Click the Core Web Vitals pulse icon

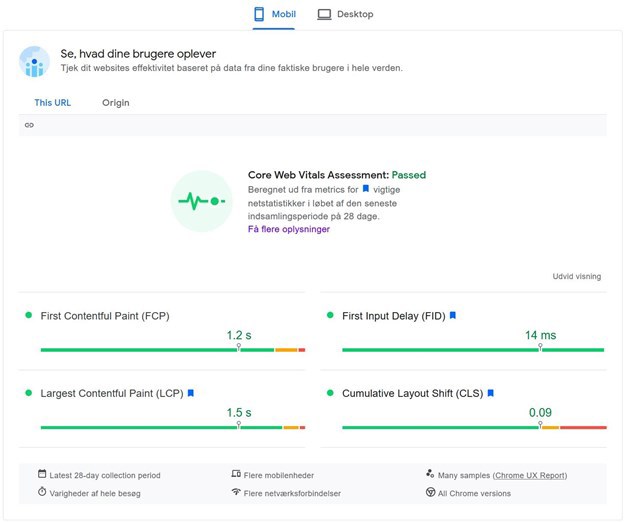pyautogui.click(x=201, y=201)
